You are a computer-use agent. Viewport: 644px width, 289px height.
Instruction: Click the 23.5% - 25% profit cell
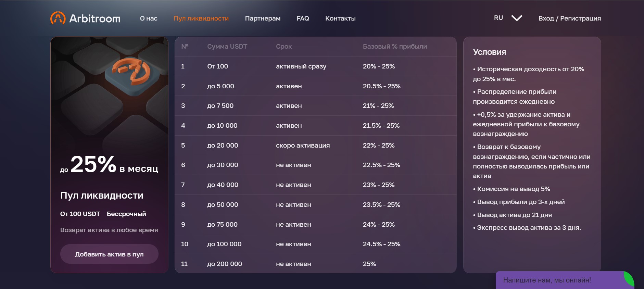(x=381, y=205)
